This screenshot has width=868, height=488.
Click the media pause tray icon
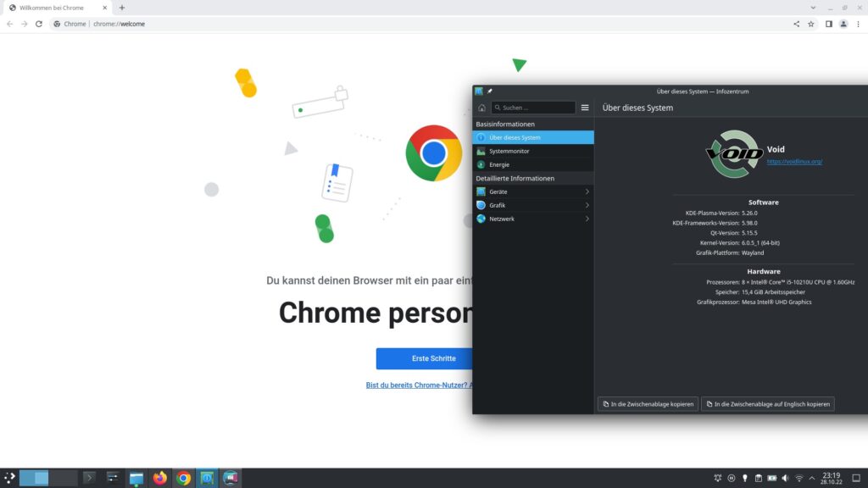tap(732, 478)
